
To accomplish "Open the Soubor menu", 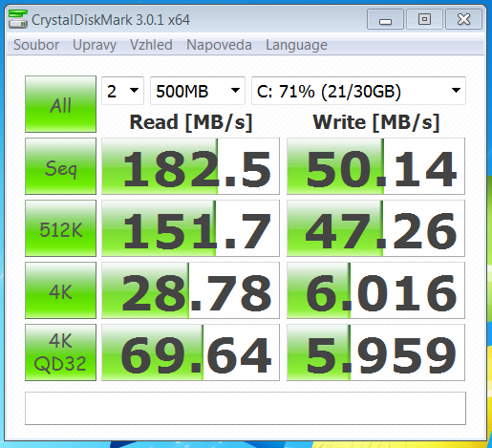I will tap(36, 45).
